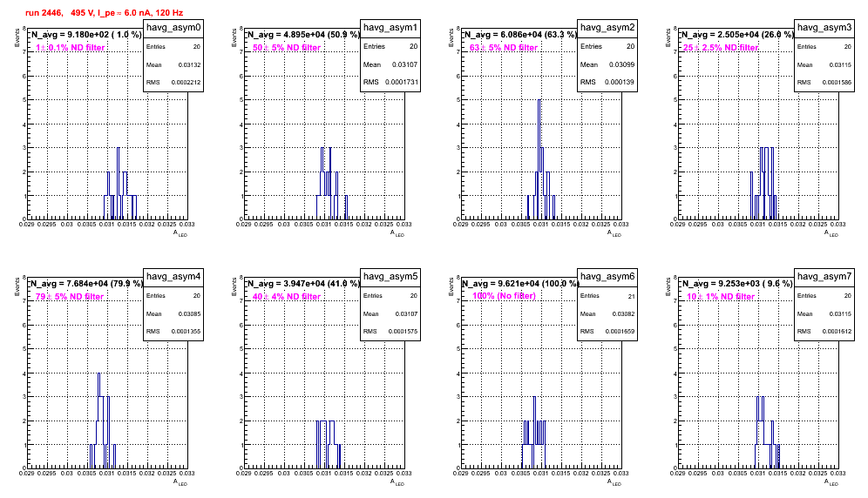Click the A_LED axis label under havg_asym6 plot
The height and width of the screenshot is (498, 868).
(x=614, y=482)
